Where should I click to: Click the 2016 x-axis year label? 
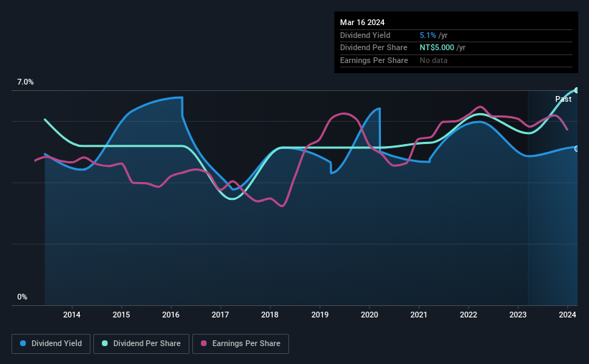point(171,315)
